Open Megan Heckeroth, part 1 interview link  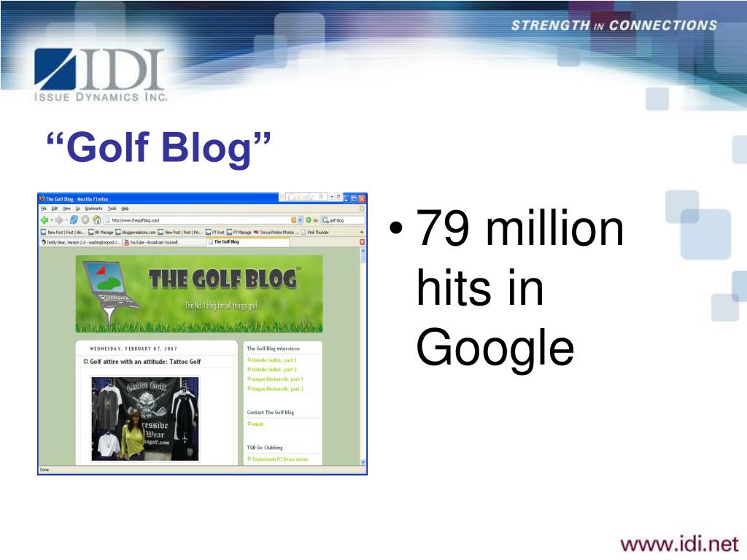(x=277, y=379)
